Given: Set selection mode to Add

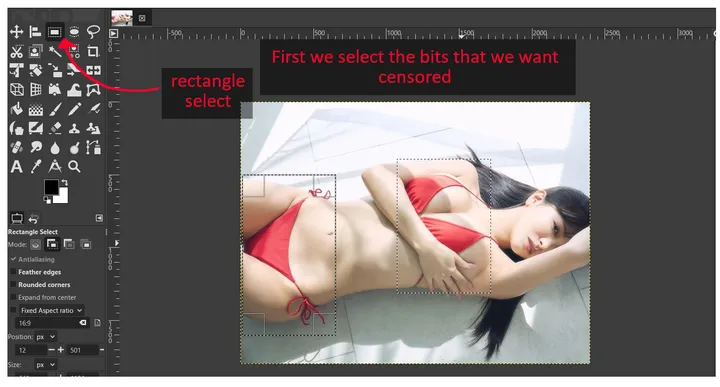Looking at the screenshot, I should tap(52, 245).
